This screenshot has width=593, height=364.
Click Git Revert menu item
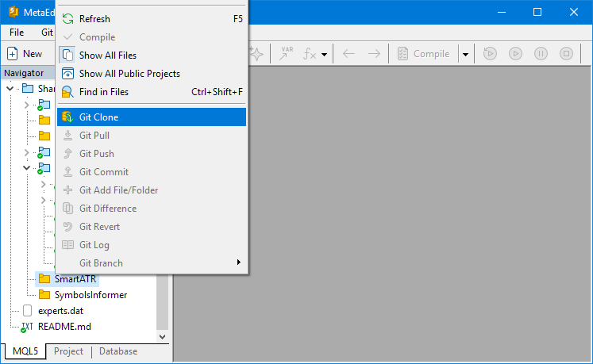pos(152,227)
